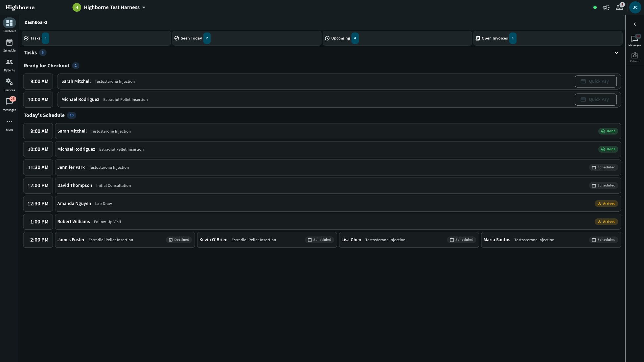
Task: Open Michael Rodriguez's 10:00 AM schedule entry
Action: pyautogui.click(x=338, y=149)
